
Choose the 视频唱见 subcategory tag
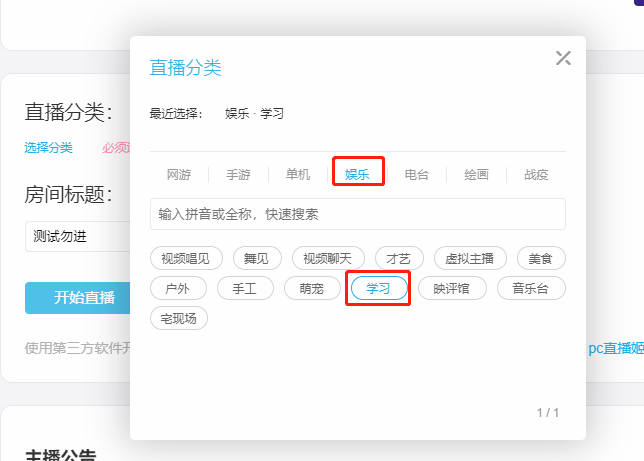(x=186, y=258)
